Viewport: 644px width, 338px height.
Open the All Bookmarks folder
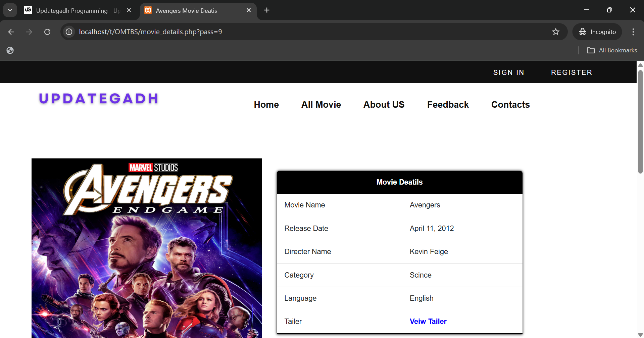pyautogui.click(x=612, y=50)
